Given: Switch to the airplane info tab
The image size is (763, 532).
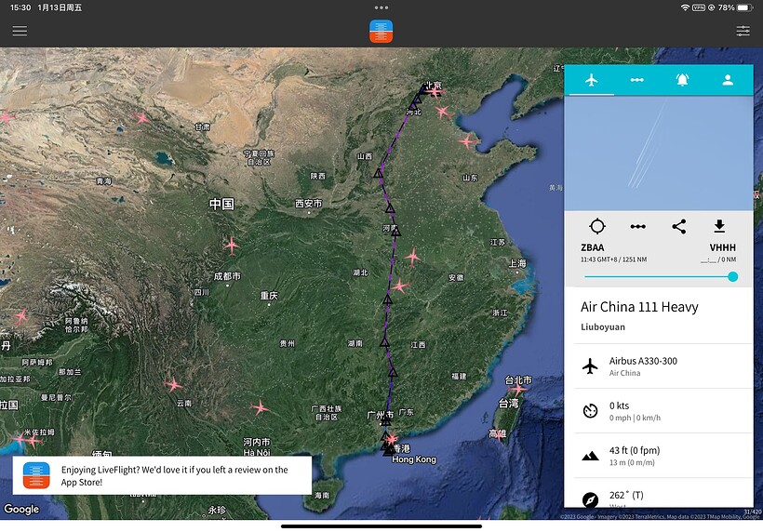Looking at the screenshot, I should point(591,80).
